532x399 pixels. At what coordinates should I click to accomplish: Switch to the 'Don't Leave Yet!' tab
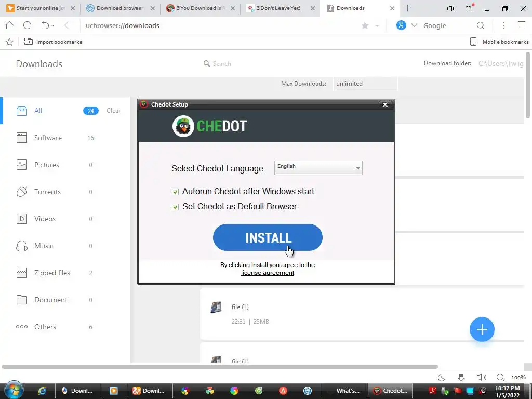pyautogui.click(x=280, y=8)
